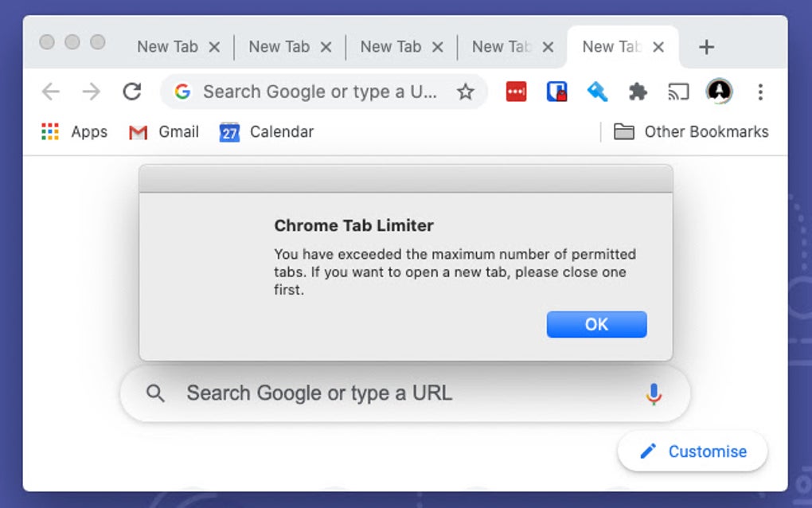
Task: Open the three-dot Chrome menu
Action: tap(761, 92)
